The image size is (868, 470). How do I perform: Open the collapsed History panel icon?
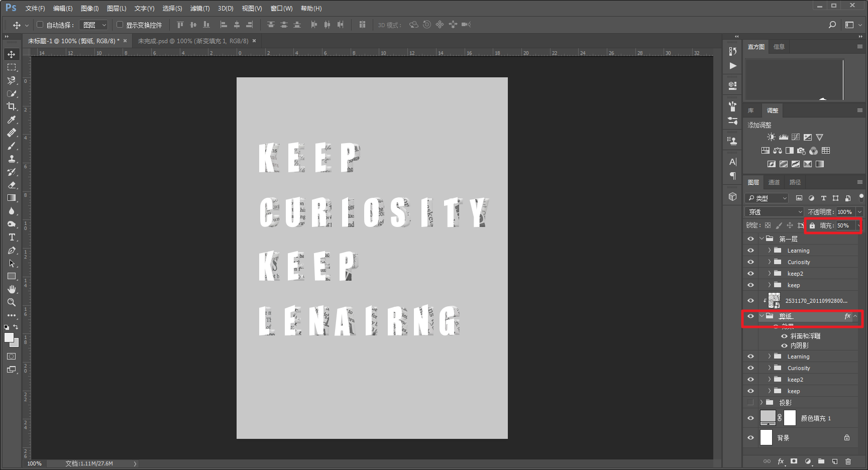click(733, 51)
